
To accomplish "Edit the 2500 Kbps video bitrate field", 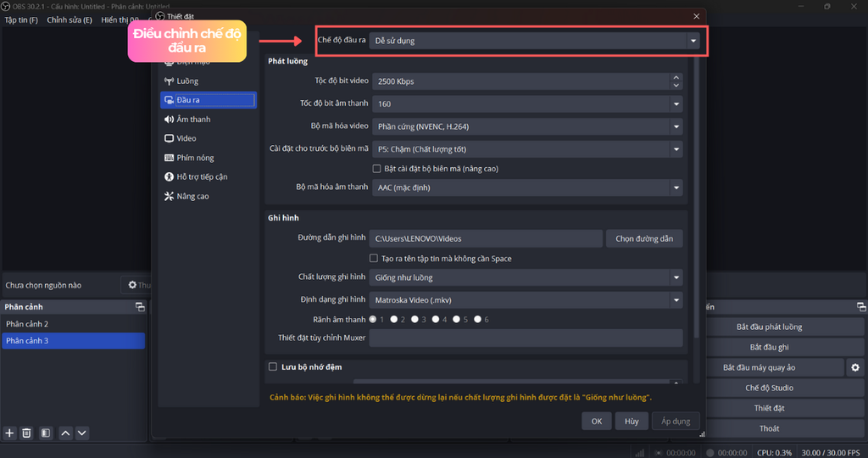I will (521, 81).
